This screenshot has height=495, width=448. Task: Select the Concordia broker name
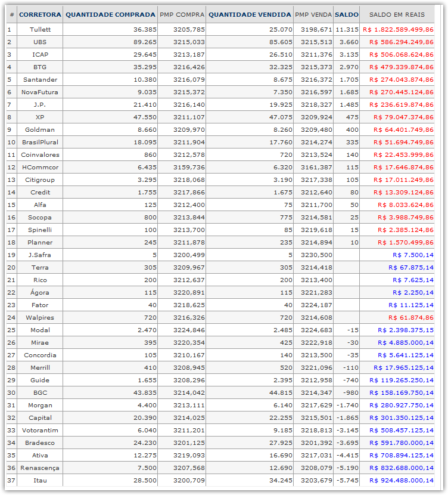[x=40, y=355]
